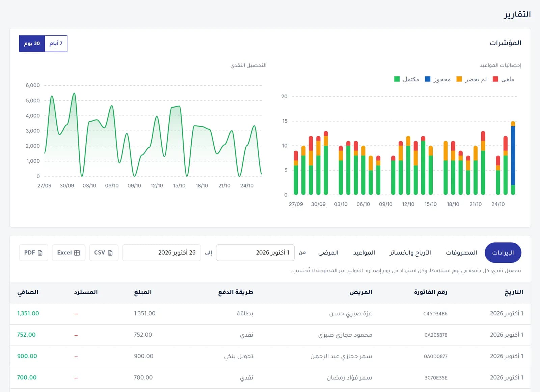Click المبلغ column header
Screen dimensions: 540x392
tap(143, 292)
